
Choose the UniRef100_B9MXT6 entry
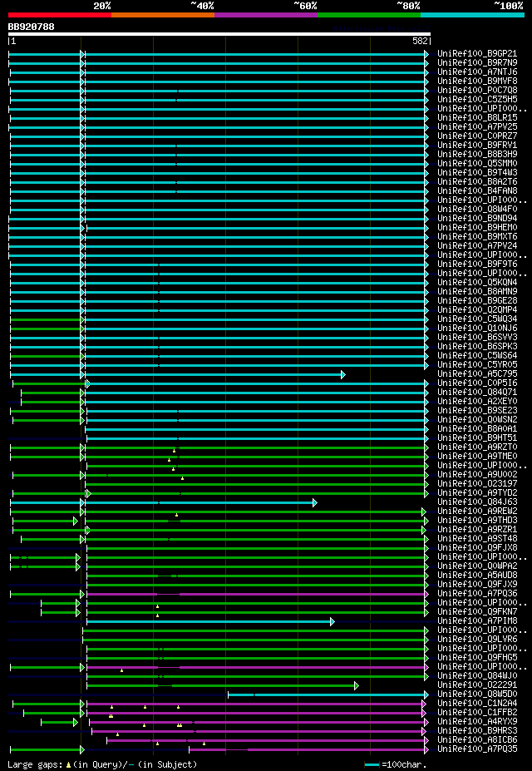click(477, 237)
